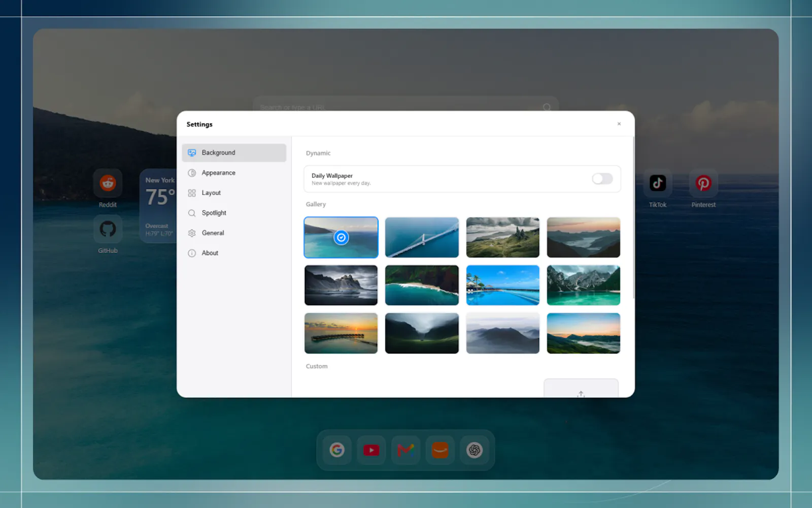
Task: Choose the sunset hills above clouds wallpaper
Action: pos(584,333)
